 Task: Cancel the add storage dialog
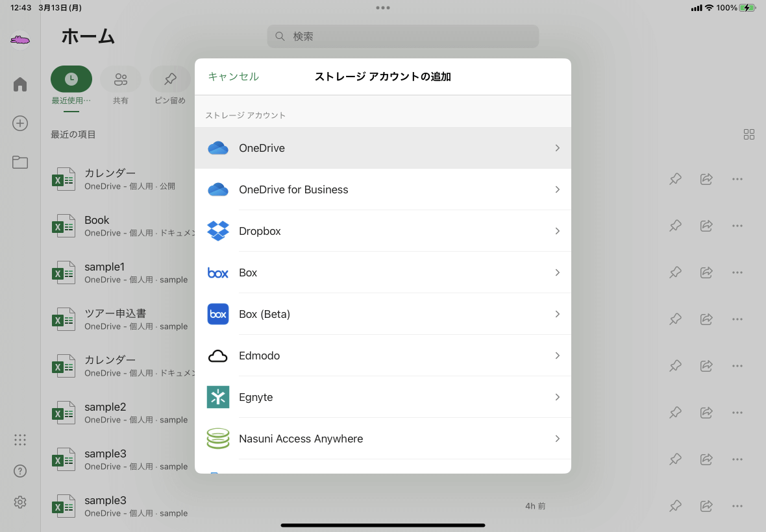tap(233, 76)
